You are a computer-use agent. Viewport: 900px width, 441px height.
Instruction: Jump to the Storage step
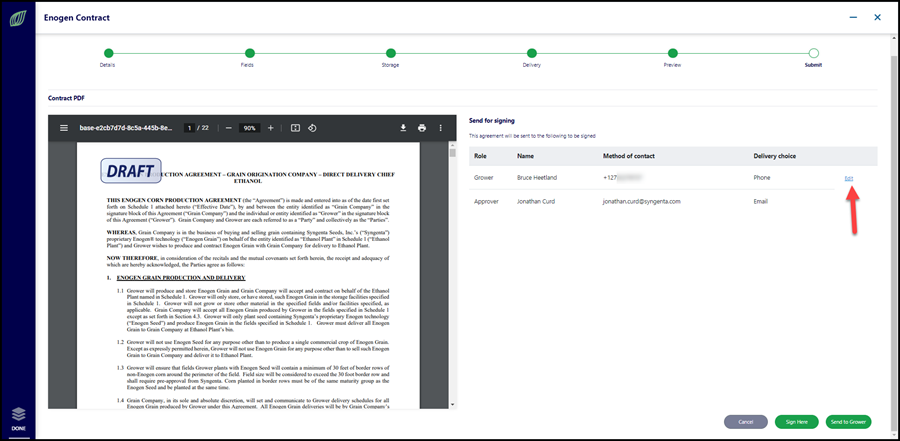(x=390, y=53)
